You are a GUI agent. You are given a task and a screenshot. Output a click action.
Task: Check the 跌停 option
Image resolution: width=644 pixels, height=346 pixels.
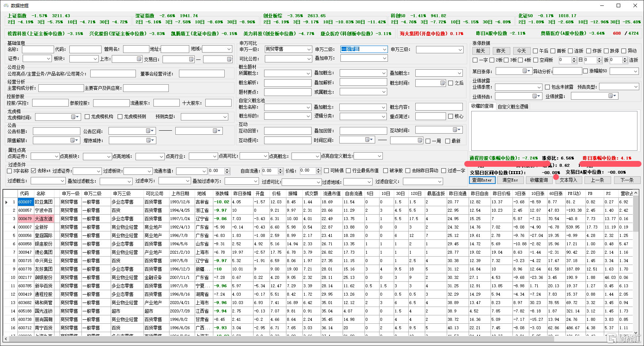tap(606, 51)
